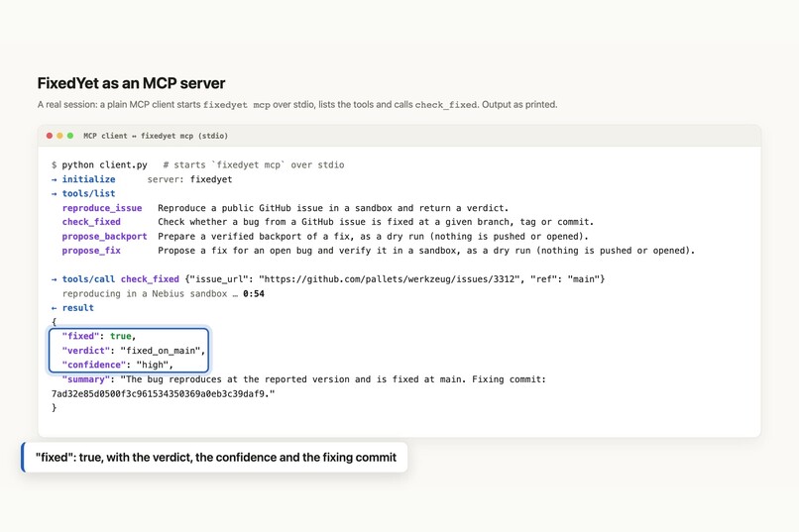Click the 'result' response label
Screen dimensions: 799x532
click(x=78, y=308)
